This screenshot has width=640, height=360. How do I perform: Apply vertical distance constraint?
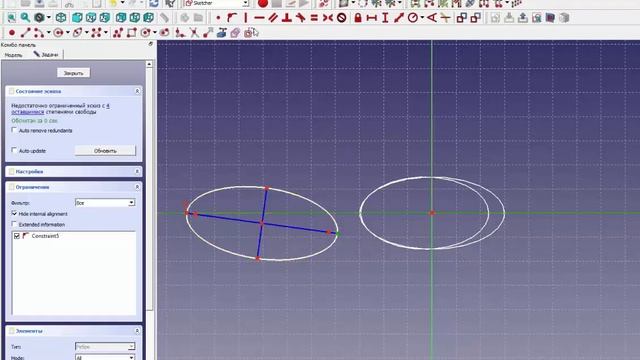click(385, 18)
